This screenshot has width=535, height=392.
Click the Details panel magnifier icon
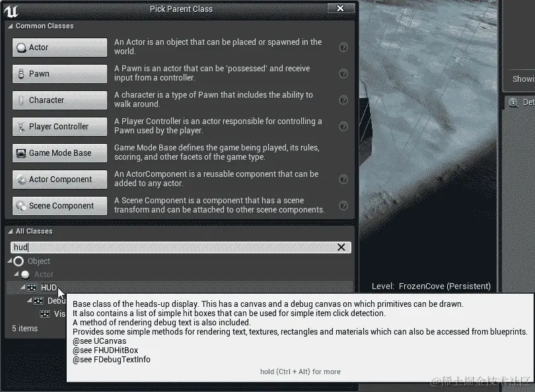point(513,102)
